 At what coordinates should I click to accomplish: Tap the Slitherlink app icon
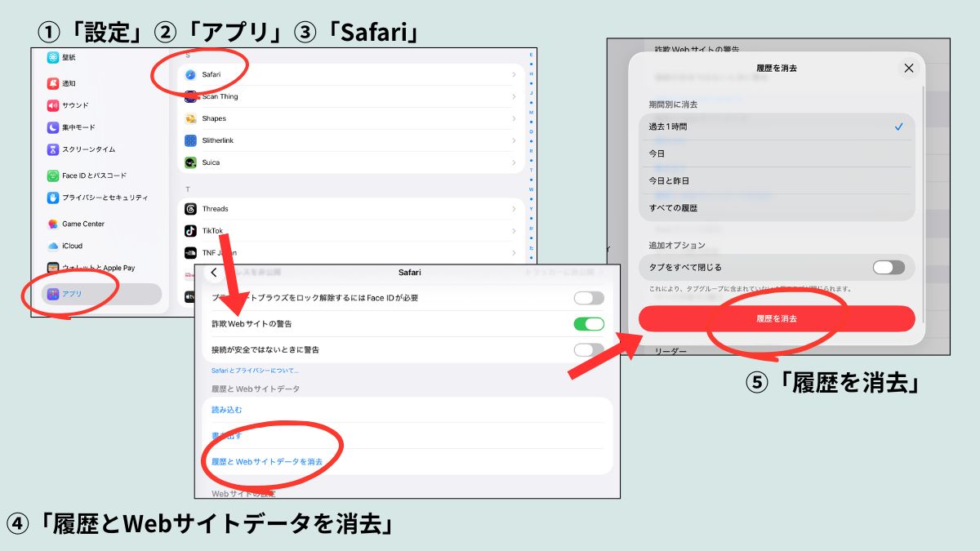(x=190, y=140)
